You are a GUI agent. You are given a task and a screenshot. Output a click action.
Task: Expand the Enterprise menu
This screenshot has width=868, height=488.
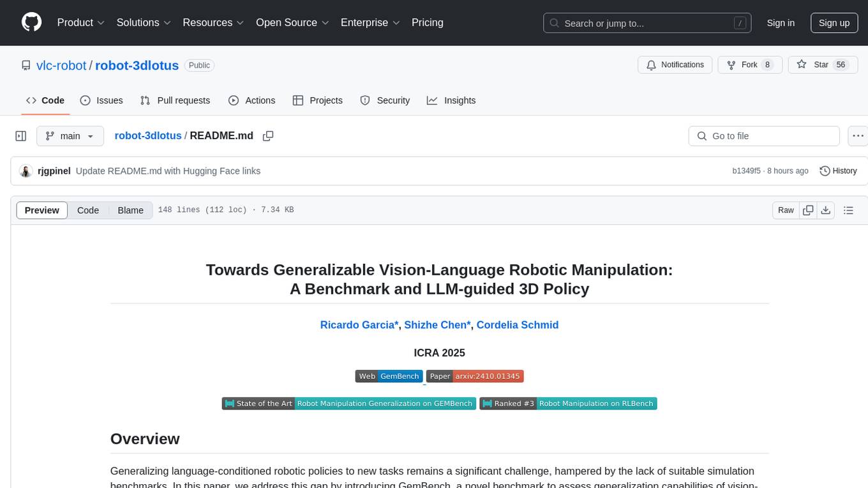pyautogui.click(x=370, y=22)
